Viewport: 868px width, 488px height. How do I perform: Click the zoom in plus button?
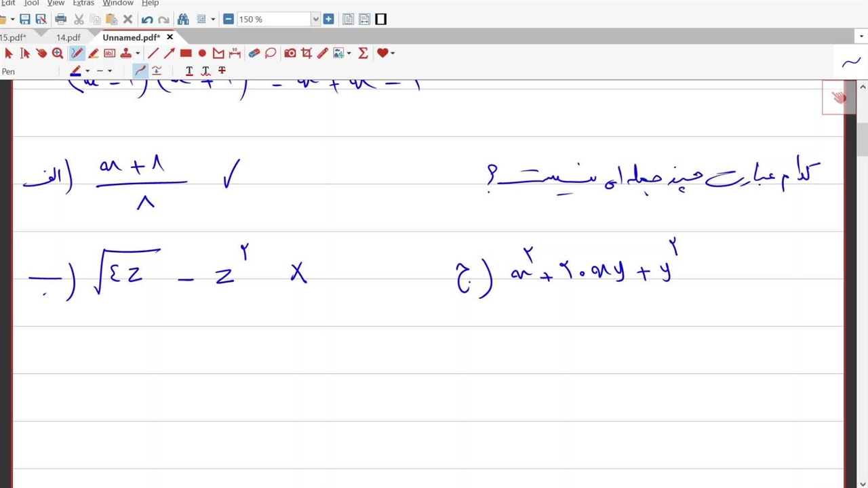[328, 19]
